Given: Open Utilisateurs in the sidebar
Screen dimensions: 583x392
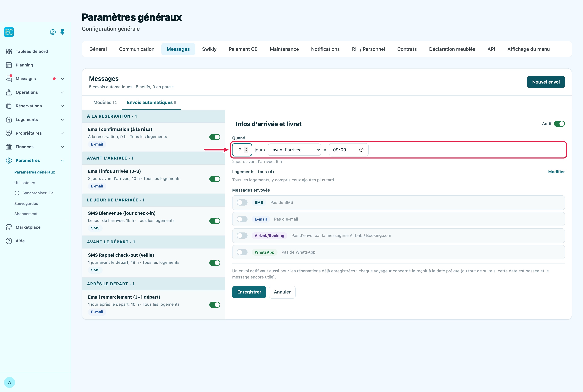Looking at the screenshot, I should (x=25, y=183).
